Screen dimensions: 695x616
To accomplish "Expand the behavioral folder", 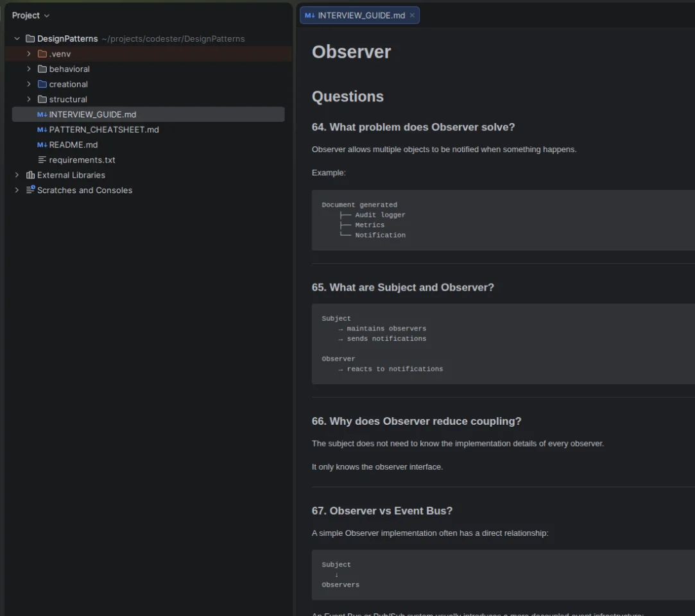I will point(29,69).
